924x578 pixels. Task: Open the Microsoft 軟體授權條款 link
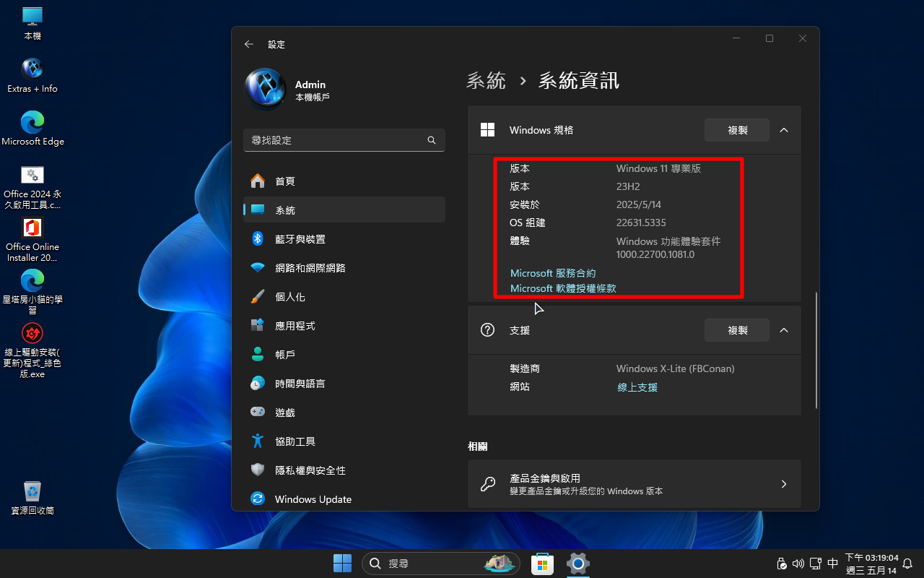coord(563,288)
